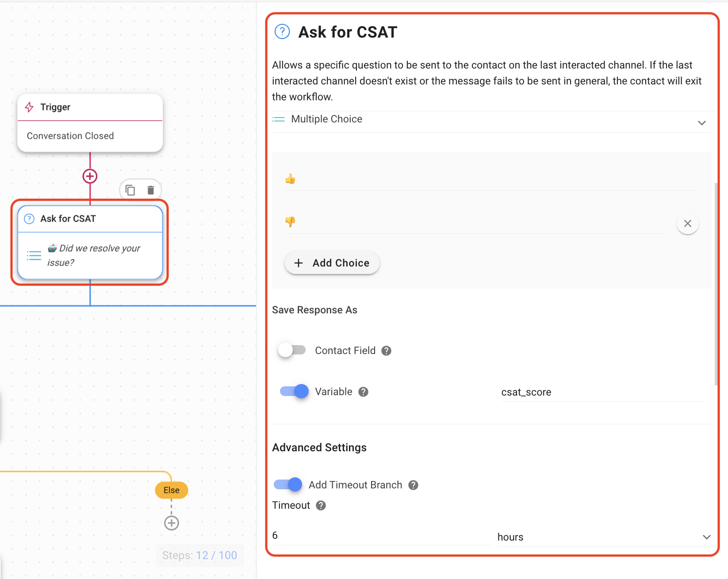Viewport: 728px width, 579px height.
Task: Open the hours timeout unit dropdown
Action: point(706,537)
